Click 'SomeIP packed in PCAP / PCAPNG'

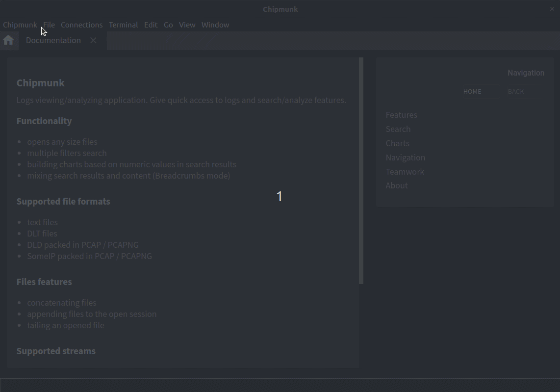tap(89, 256)
